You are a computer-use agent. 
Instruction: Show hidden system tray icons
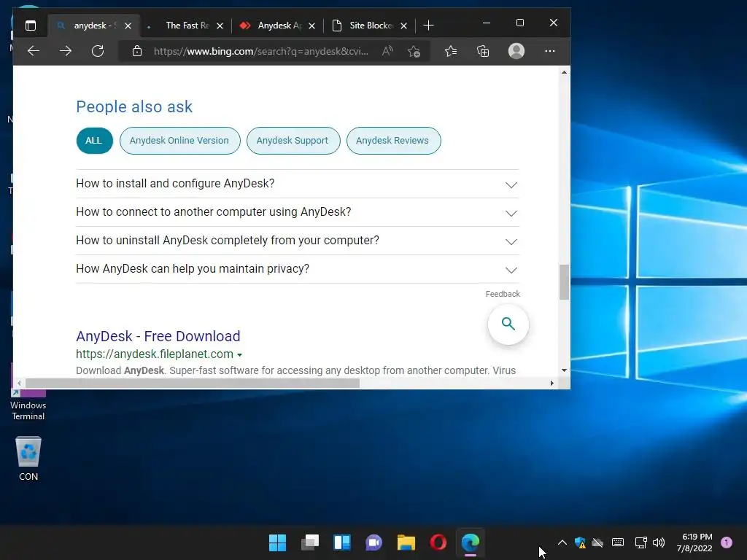[562, 542]
